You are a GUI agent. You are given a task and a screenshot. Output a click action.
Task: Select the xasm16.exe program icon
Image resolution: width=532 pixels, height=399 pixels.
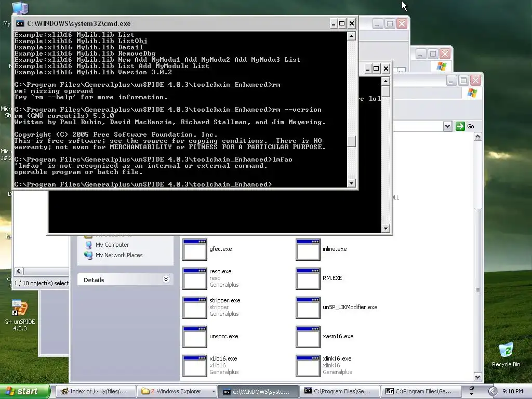coord(308,337)
